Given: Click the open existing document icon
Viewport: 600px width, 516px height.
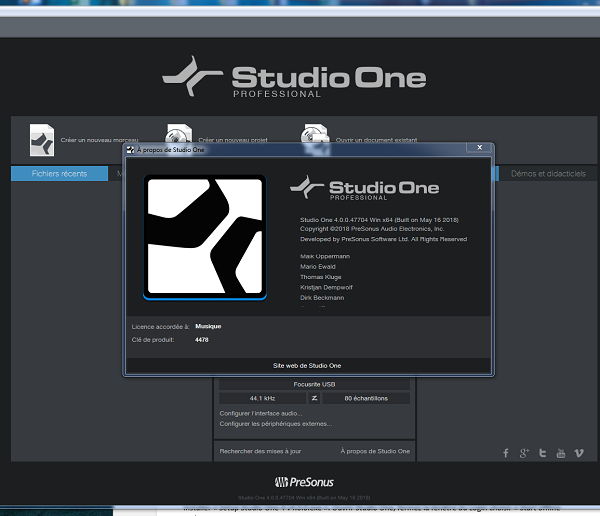Looking at the screenshot, I should [315, 134].
